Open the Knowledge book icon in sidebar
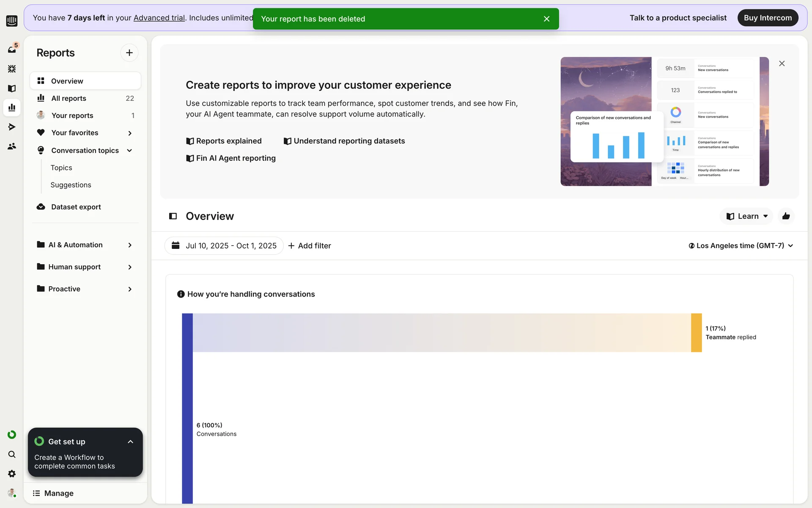812x508 pixels. (12, 88)
